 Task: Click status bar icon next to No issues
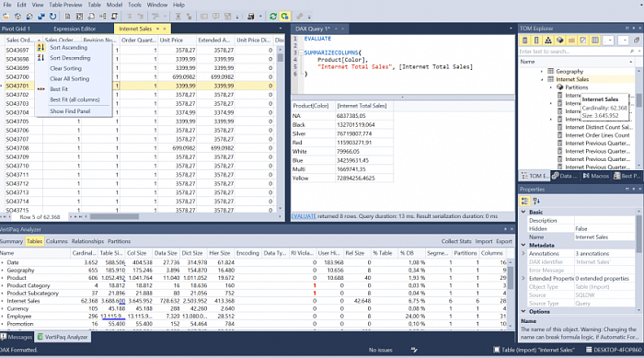[414, 351]
